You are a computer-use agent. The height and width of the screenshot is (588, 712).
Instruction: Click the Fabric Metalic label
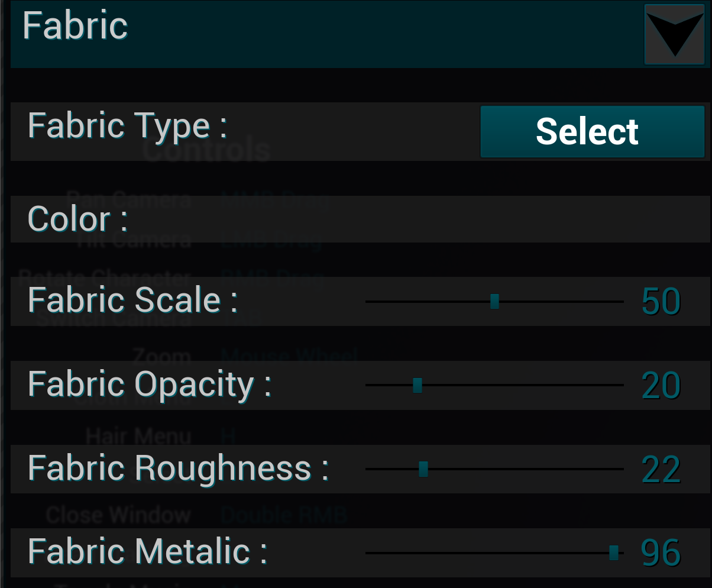(x=147, y=552)
